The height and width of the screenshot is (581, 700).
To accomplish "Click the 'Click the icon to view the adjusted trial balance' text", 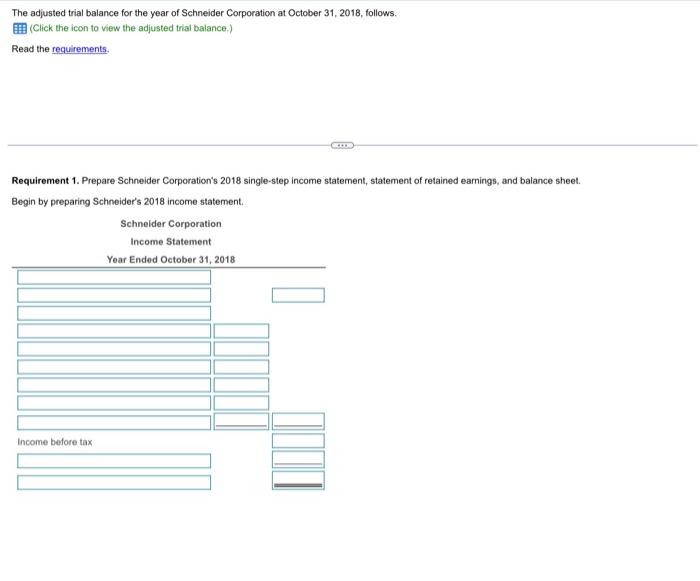I will coord(131,28).
